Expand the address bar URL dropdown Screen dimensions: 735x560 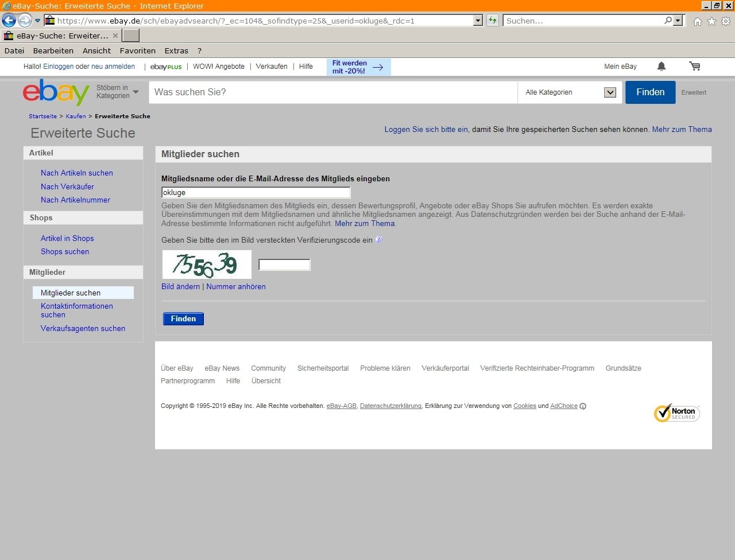pyautogui.click(x=478, y=21)
